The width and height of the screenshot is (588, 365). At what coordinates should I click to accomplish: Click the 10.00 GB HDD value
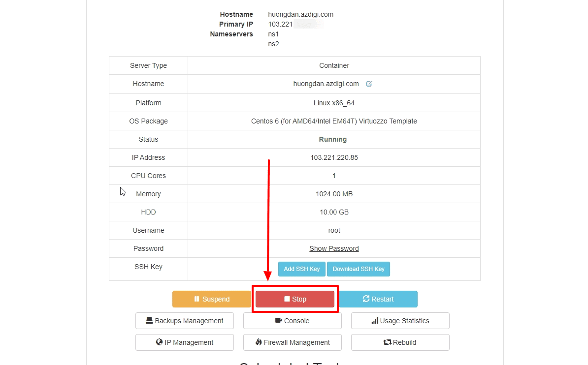coord(334,212)
